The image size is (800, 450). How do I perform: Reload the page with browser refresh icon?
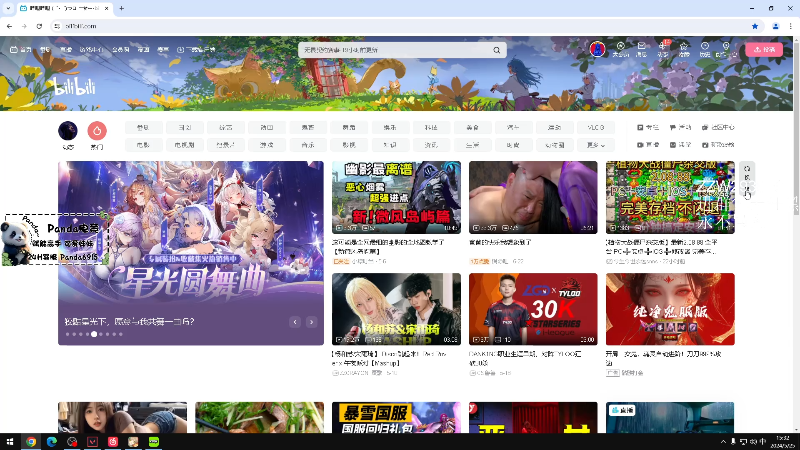pyautogui.click(x=39, y=26)
